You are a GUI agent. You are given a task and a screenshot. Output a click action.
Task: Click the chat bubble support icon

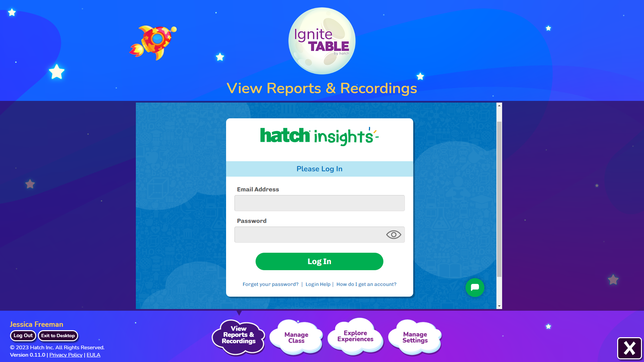click(x=475, y=287)
